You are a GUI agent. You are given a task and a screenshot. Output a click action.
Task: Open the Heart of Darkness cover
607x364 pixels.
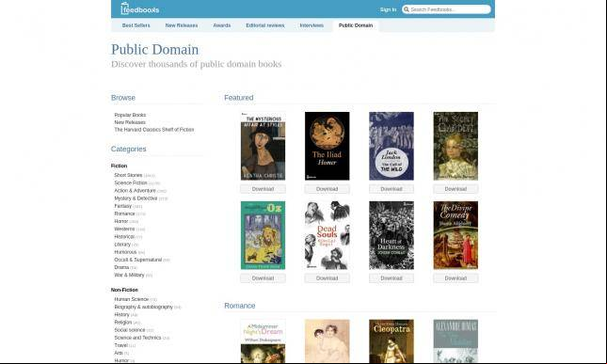coord(391,235)
